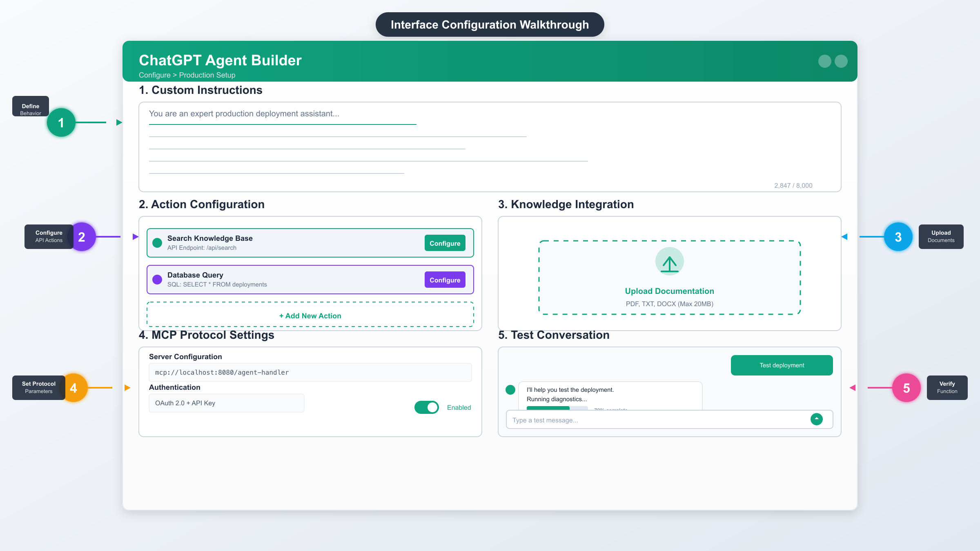Click the Upload Documentation drop zone
980x551 pixels.
point(670,291)
